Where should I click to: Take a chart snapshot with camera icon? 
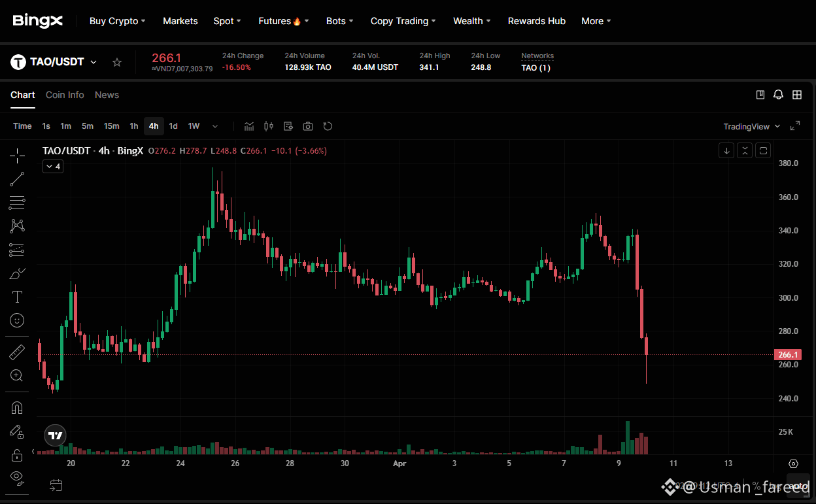[x=308, y=126]
